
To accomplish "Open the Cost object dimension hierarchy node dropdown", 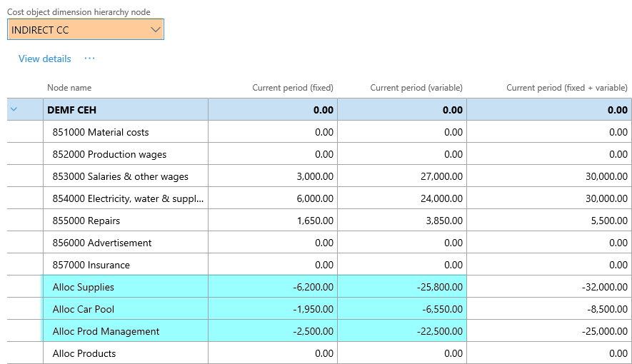I will point(156,30).
